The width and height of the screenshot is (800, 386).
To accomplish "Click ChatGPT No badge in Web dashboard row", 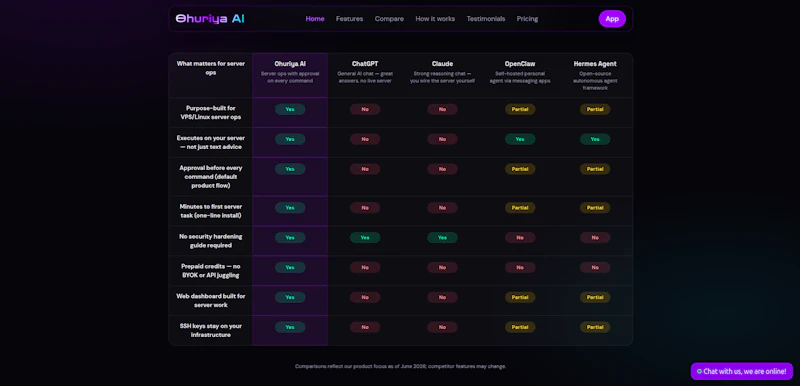I will point(365,297).
